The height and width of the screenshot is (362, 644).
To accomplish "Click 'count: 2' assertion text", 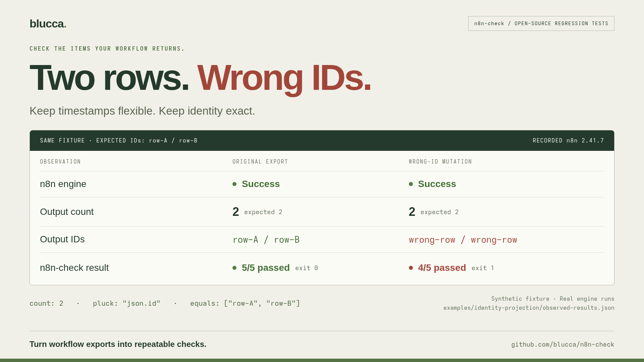I will pos(46,303).
